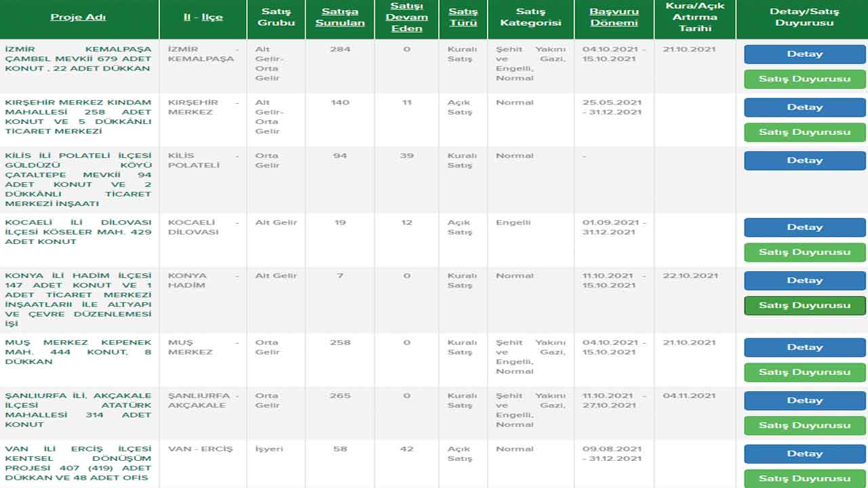The image size is (868, 488).
Task: Click the 01.09.2021 - 31.12.2021 application period
Action: (614, 227)
